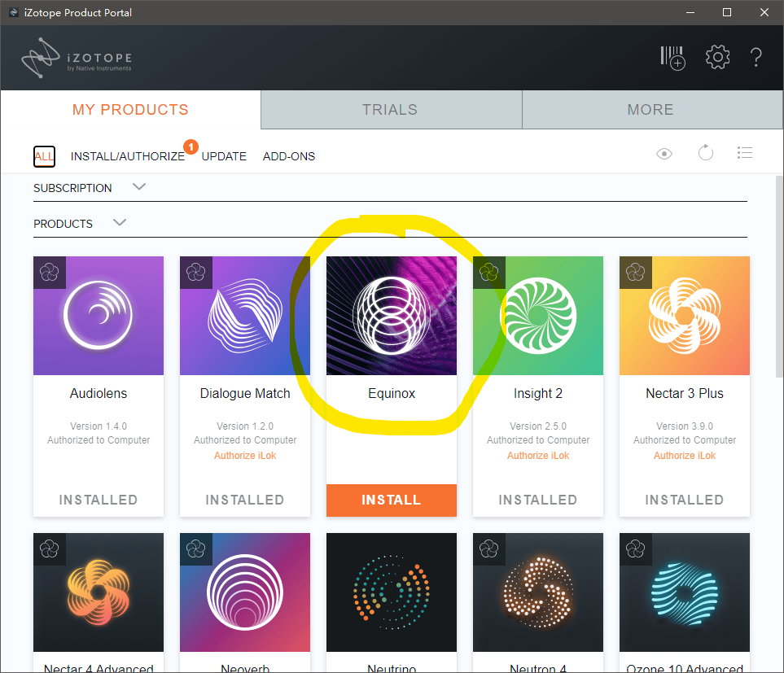Select the Neutron 4 product artwork

(538, 592)
